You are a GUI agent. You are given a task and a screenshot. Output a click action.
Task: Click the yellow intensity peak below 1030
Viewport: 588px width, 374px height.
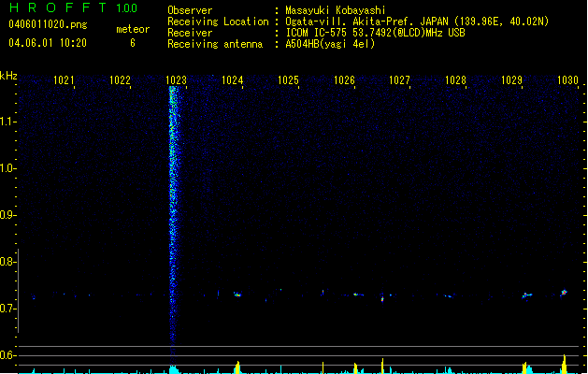coord(564,364)
